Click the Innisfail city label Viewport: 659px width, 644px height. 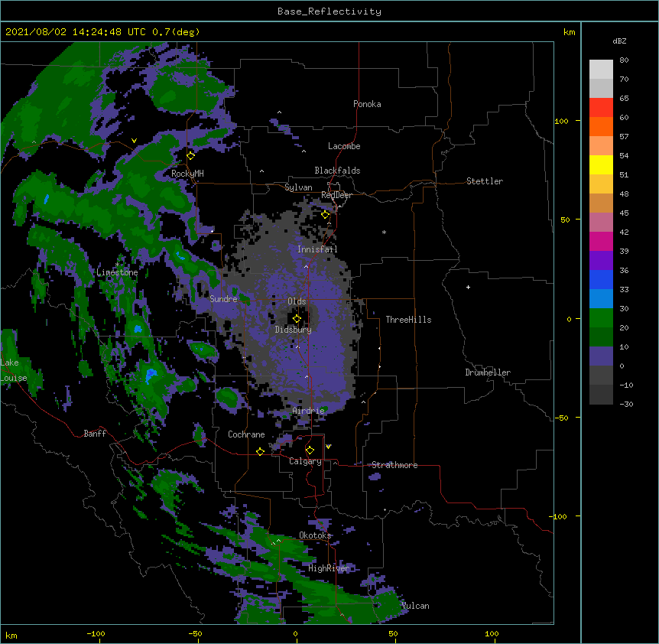(x=317, y=249)
